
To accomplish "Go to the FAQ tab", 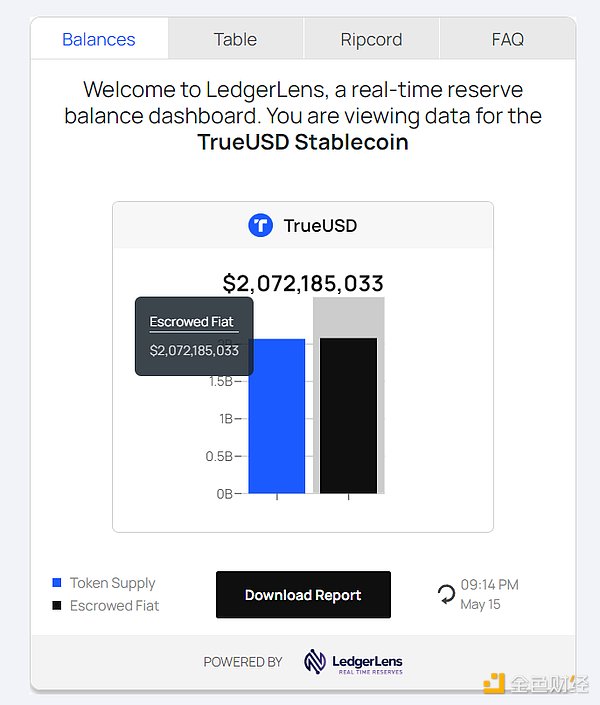I will coord(507,40).
